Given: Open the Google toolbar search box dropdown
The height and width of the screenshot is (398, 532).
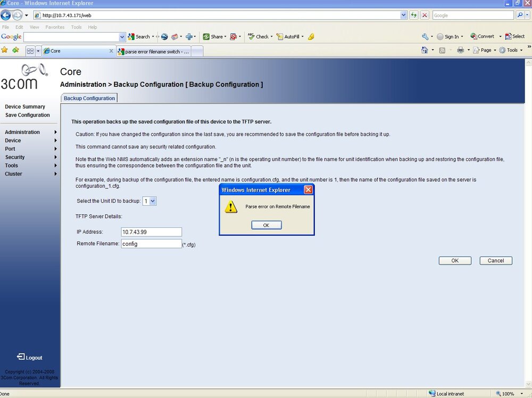Looking at the screenshot, I should pos(122,37).
